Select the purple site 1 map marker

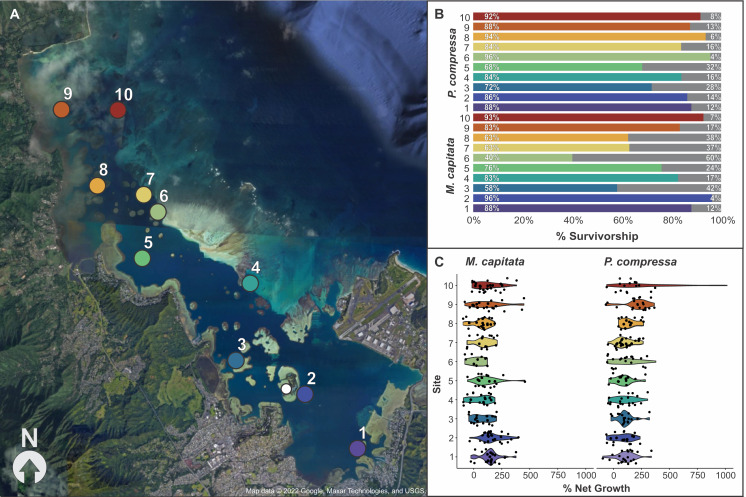pyautogui.click(x=357, y=448)
